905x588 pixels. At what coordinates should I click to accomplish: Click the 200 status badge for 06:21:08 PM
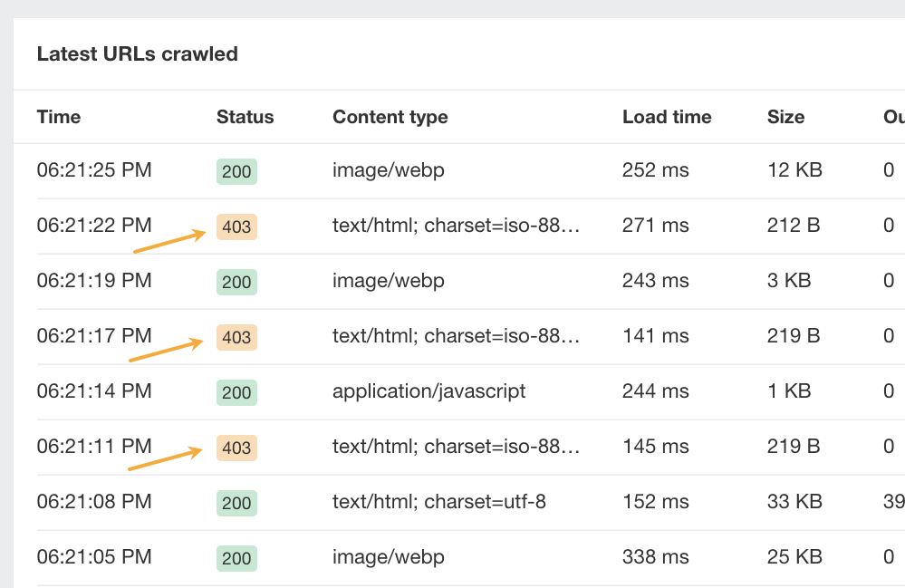pyautogui.click(x=236, y=502)
